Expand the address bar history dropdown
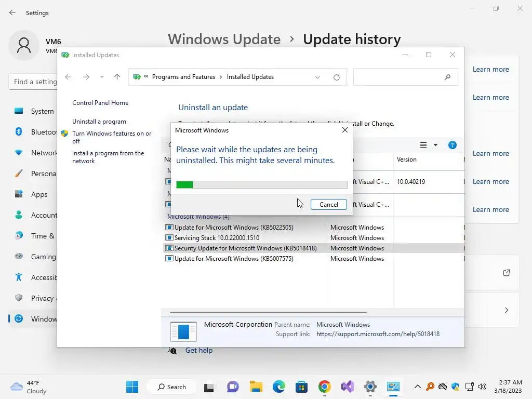Viewport: 532px width, 399px height. [317, 77]
